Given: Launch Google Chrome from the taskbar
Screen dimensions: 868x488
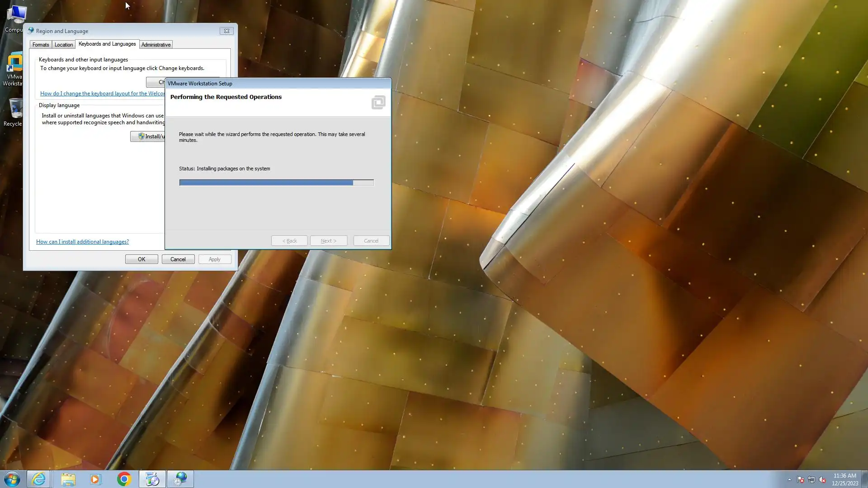Looking at the screenshot, I should (x=124, y=479).
